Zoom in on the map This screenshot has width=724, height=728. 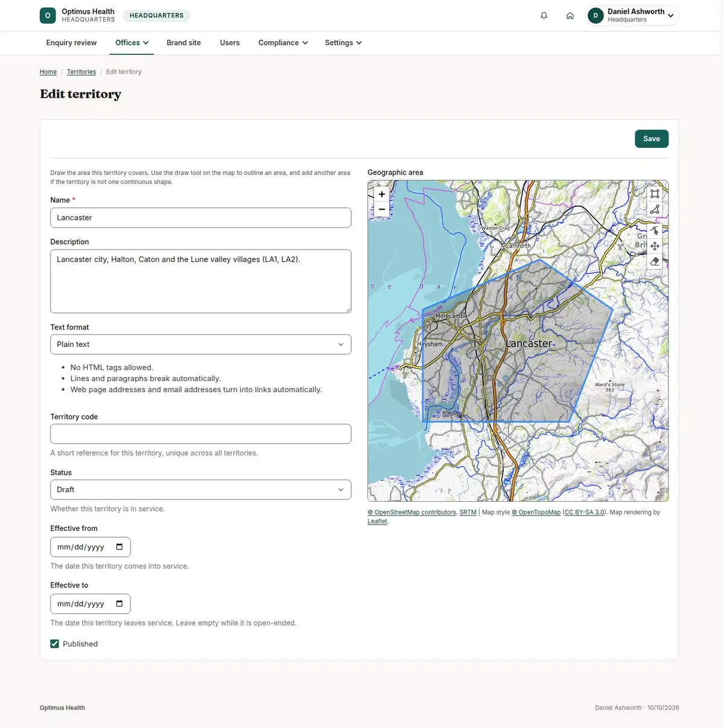382,194
